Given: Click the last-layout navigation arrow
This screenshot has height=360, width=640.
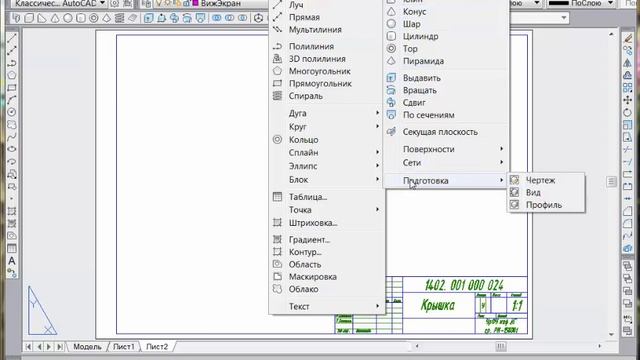Looking at the screenshot, I should tap(60, 347).
